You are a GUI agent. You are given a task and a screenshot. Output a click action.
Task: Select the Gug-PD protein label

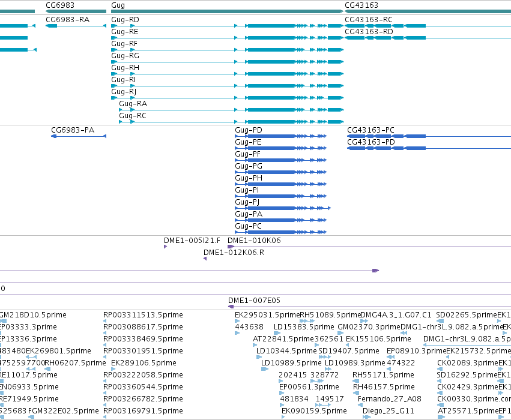pyautogui.click(x=249, y=130)
